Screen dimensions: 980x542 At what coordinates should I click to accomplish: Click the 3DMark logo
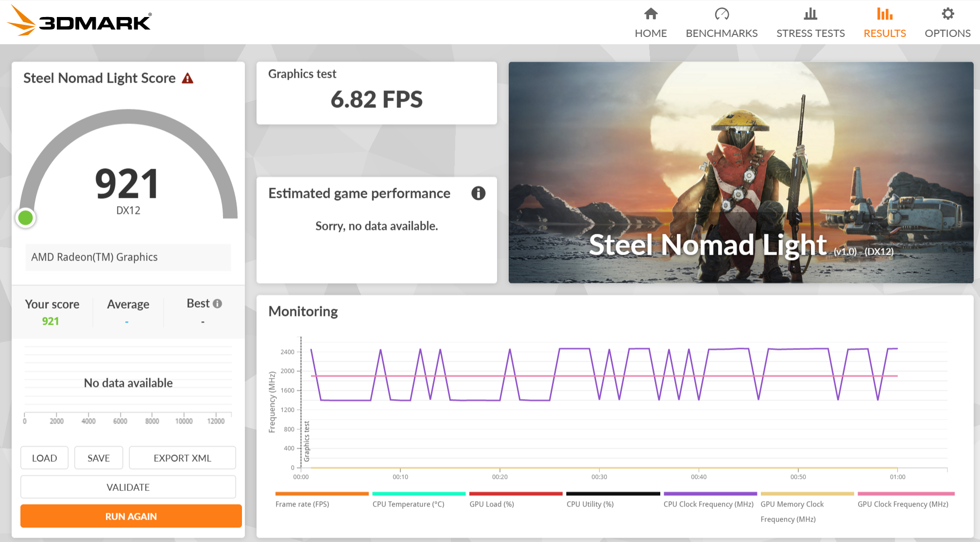pyautogui.click(x=80, y=21)
